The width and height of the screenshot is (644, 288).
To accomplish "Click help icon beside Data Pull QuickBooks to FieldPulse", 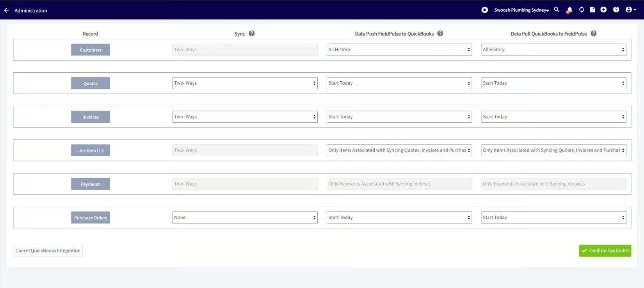I will coord(594,34).
